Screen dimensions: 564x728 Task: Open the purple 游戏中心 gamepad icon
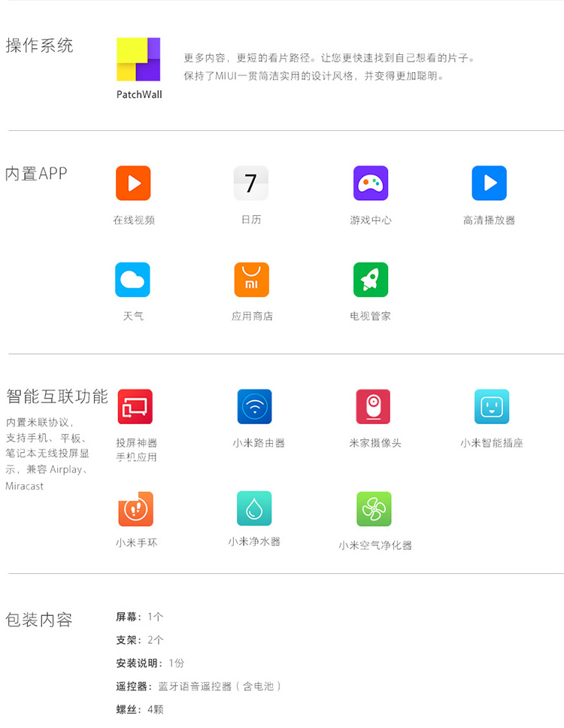(371, 183)
